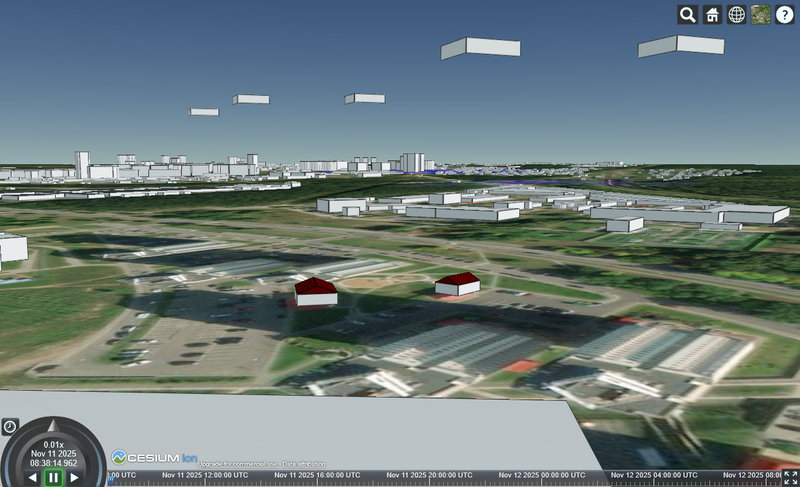Pause the animation clock
The width and height of the screenshot is (800, 487).
tap(53, 477)
